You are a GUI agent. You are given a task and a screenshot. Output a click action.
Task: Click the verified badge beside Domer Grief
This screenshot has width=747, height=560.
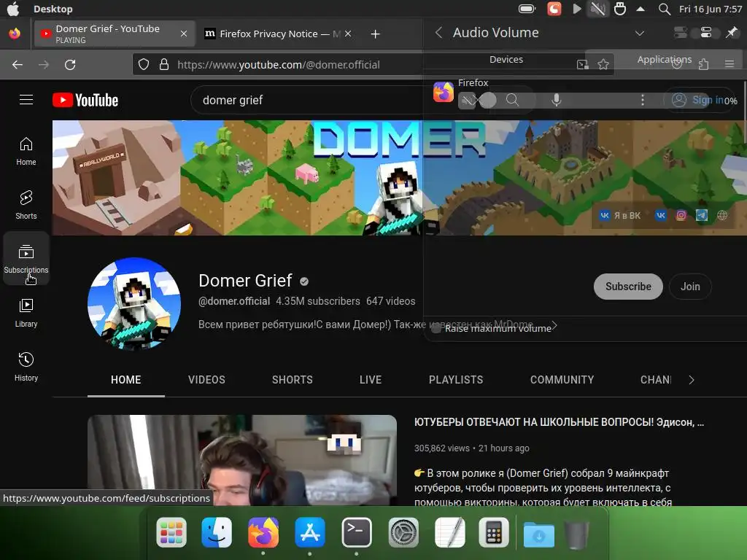point(304,281)
